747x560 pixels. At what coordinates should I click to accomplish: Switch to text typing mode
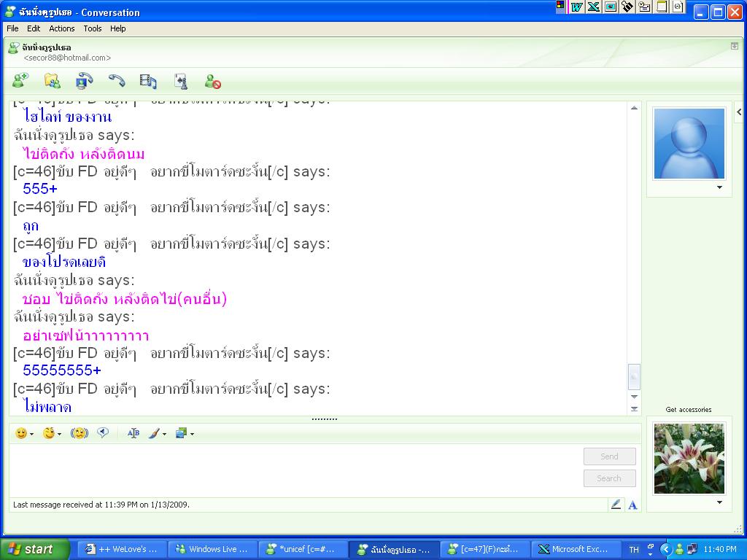(632, 505)
